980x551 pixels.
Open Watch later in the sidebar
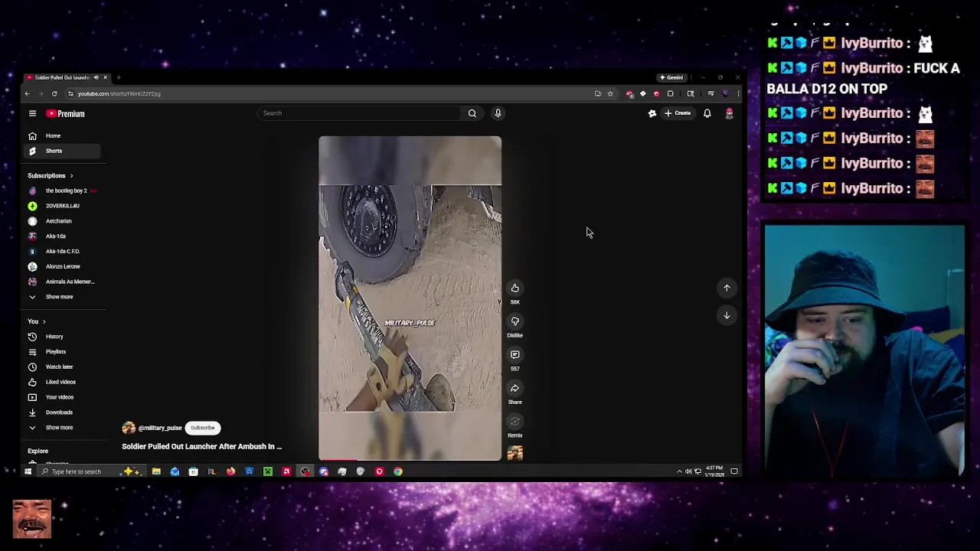61,367
